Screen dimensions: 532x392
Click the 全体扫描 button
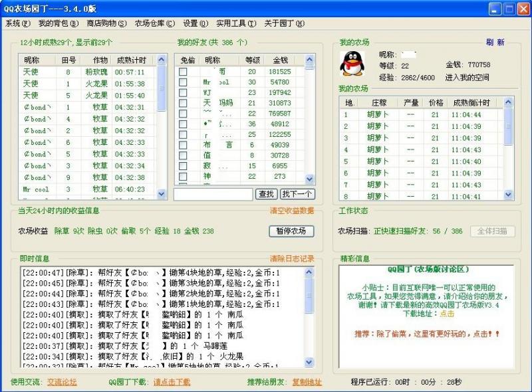492,231
